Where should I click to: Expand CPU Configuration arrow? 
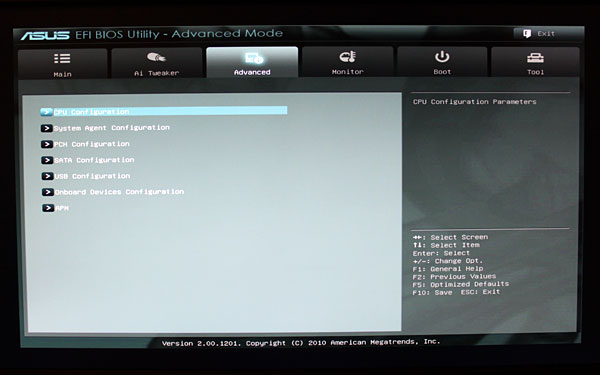(x=46, y=112)
